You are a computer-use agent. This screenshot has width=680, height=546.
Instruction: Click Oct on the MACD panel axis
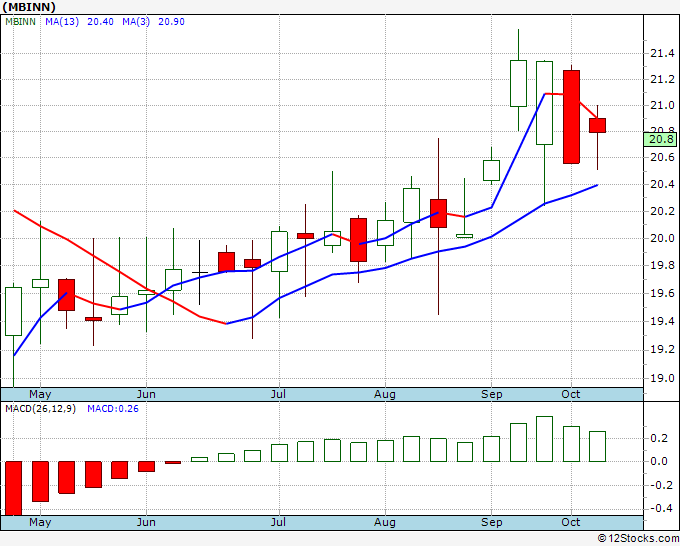click(x=571, y=522)
